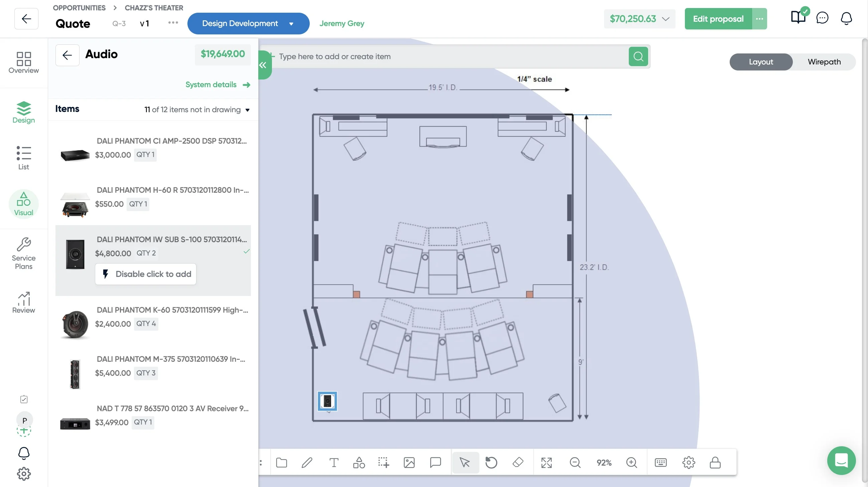The height and width of the screenshot is (487, 868).
Task: Insert image using picture icon
Action: (409, 463)
